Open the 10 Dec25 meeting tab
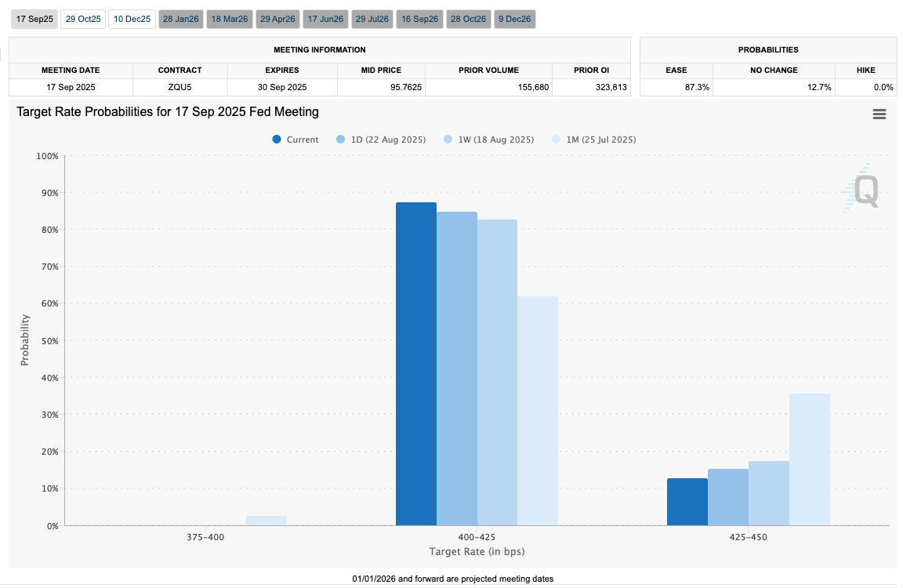 pos(132,19)
